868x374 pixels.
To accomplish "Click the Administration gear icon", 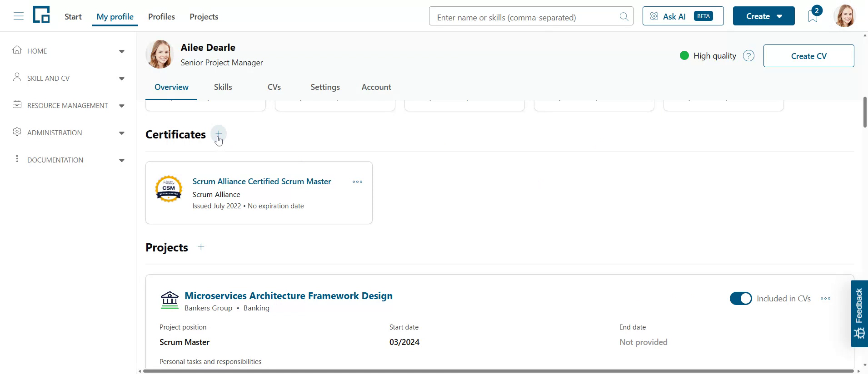I will coord(17,132).
